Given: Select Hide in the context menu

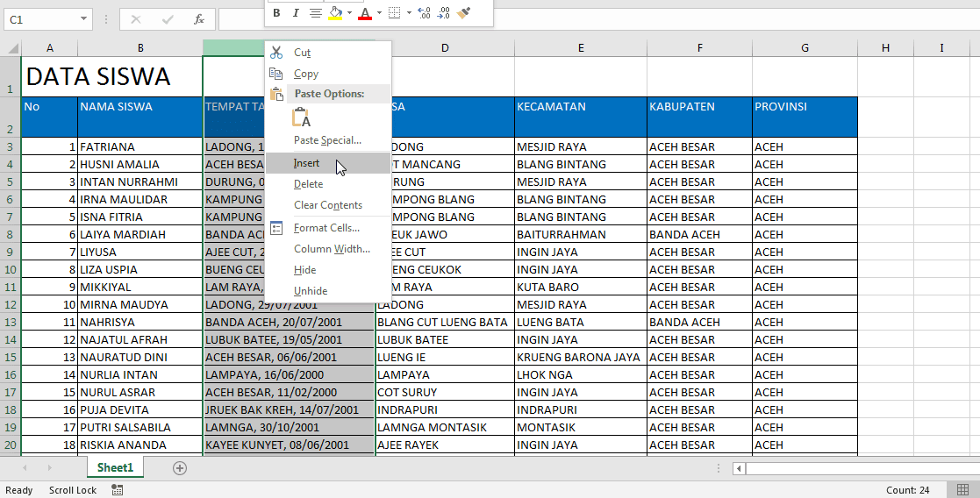Looking at the screenshot, I should pyautogui.click(x=328, y=270).
